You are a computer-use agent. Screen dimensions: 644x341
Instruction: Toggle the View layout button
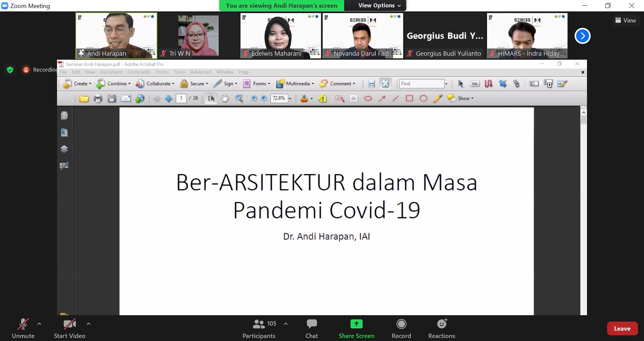[625, 20]
